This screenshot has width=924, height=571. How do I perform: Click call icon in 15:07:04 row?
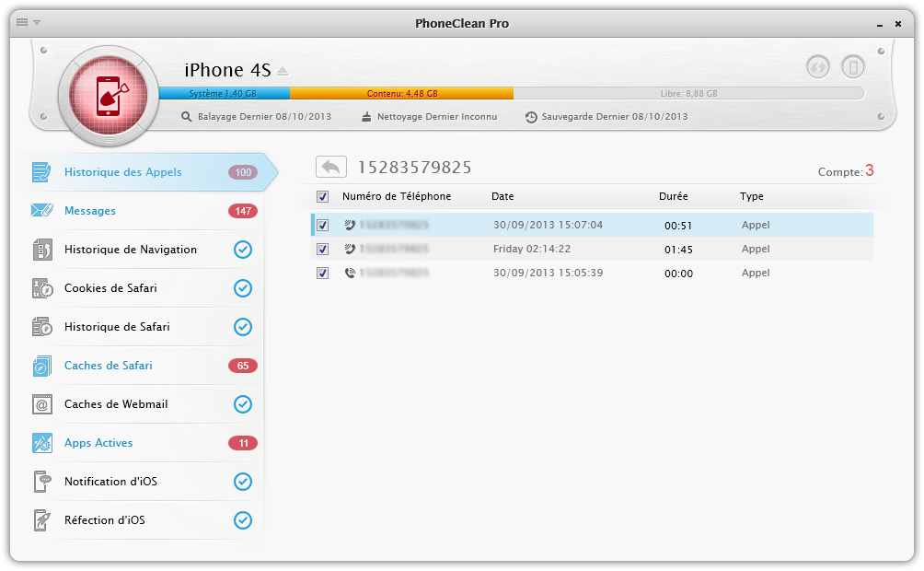coord(350,225)
